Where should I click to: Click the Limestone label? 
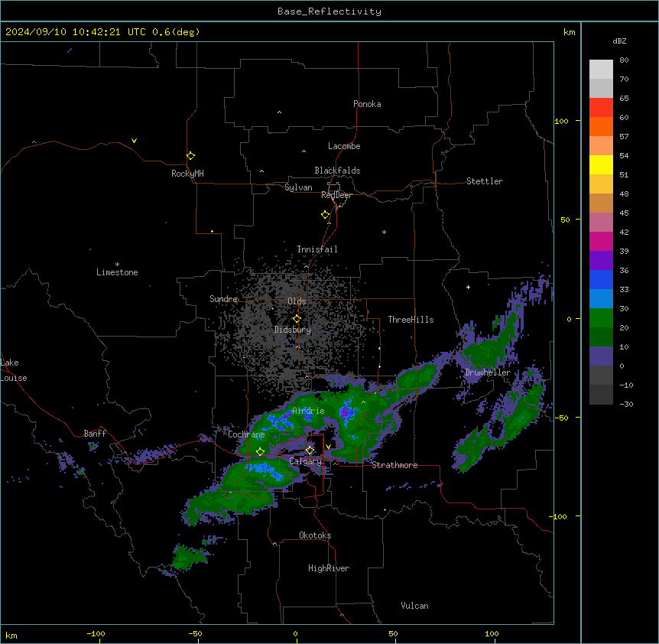click(x=117, y=272)
